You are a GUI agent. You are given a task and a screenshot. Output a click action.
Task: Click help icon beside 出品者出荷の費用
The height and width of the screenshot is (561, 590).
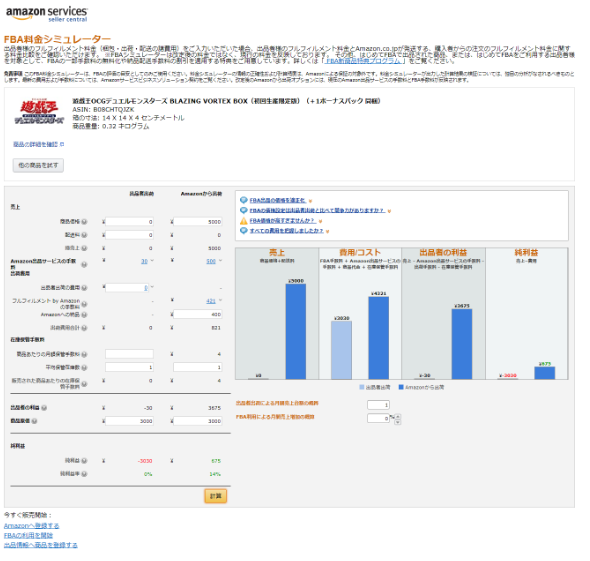(x=84, y=288)
